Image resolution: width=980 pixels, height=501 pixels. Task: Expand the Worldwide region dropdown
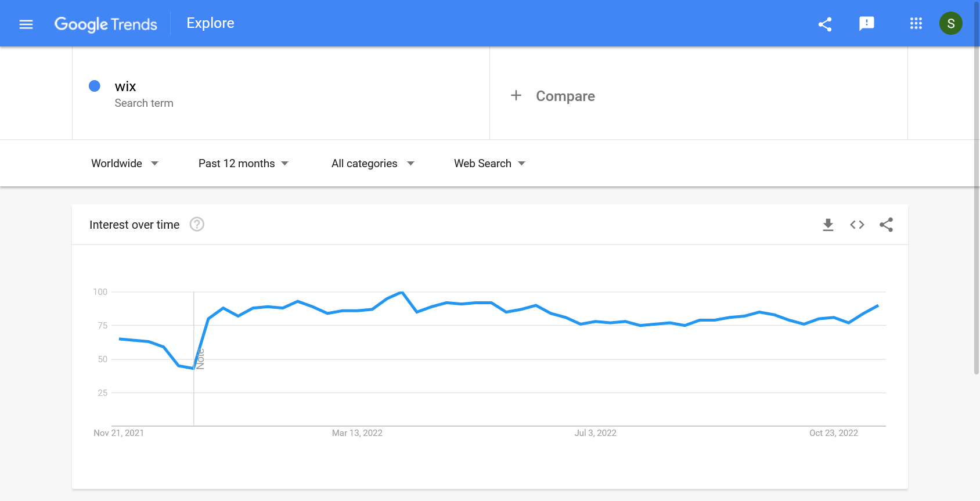pos(124,164)
